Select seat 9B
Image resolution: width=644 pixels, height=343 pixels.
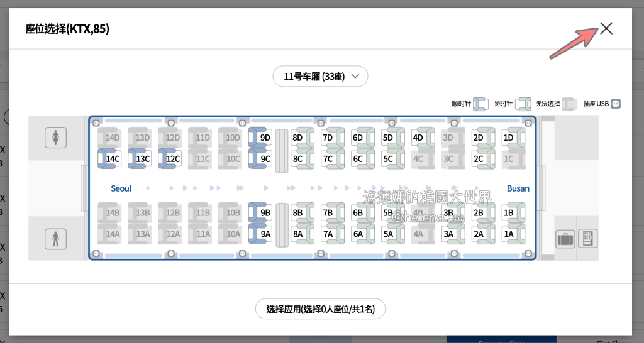pyautogui.click(x=260, y=212)
